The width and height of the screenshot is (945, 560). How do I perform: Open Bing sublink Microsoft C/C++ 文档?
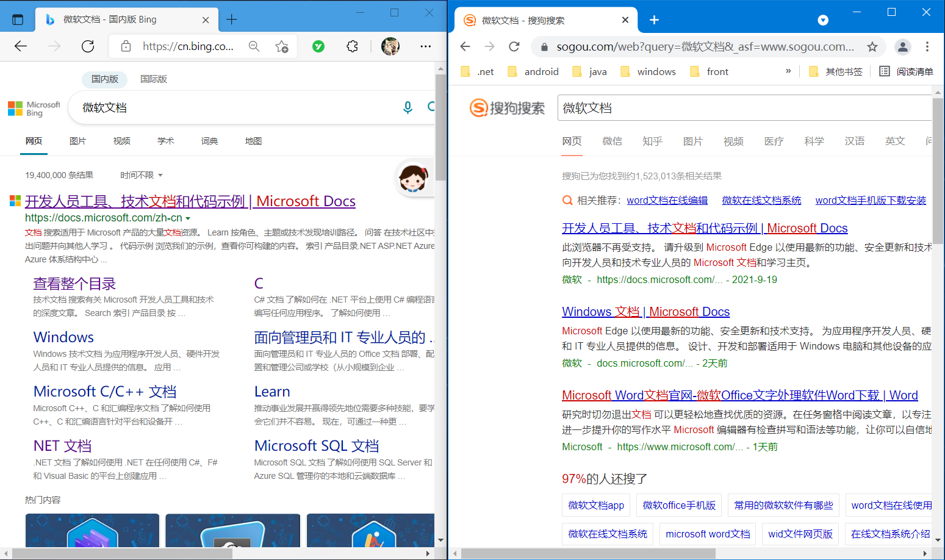point(105,392)
